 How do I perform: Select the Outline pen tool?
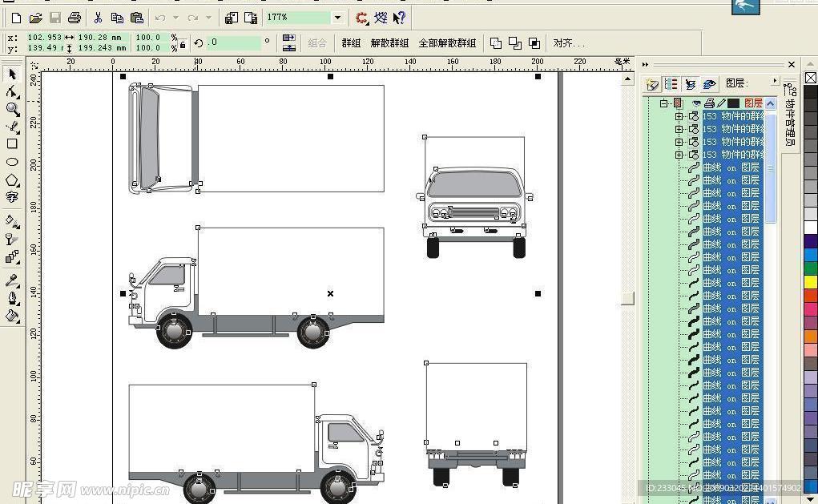(x=12, y=298)
